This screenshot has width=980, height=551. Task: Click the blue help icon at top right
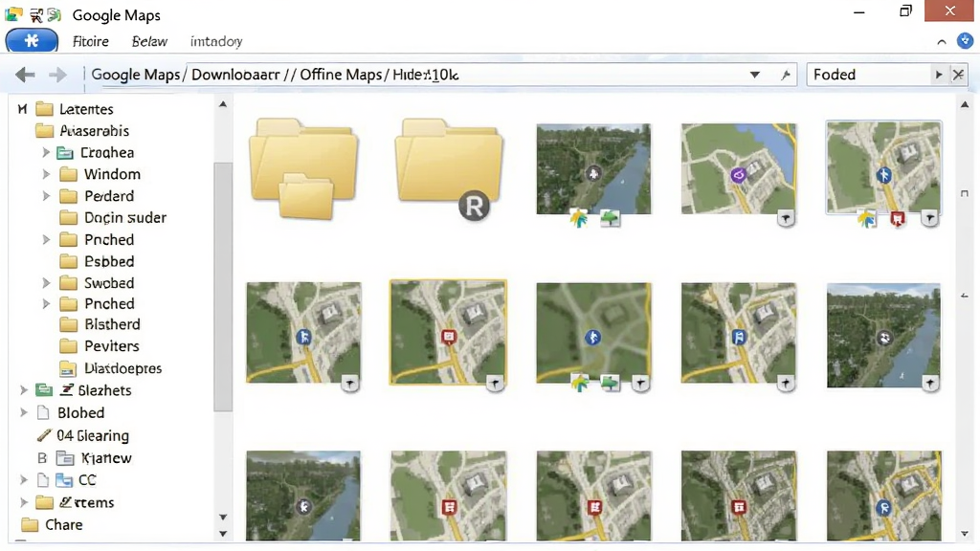[965, 40]
